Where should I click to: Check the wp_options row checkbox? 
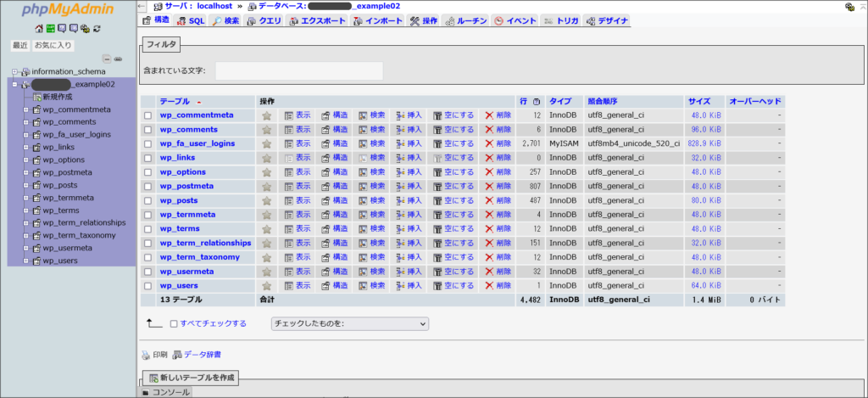click(x=148, y=172)
